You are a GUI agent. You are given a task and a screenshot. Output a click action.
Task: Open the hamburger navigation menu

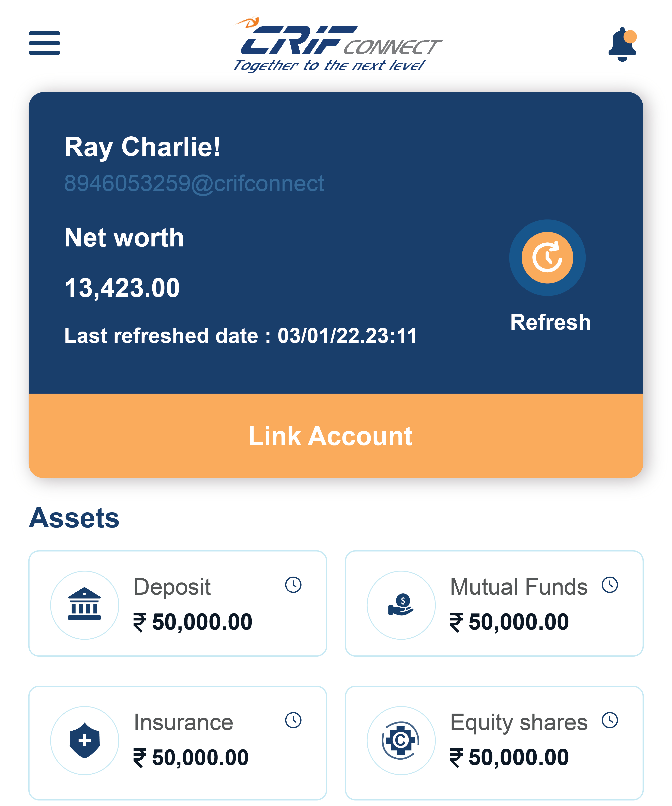point(44,43)
